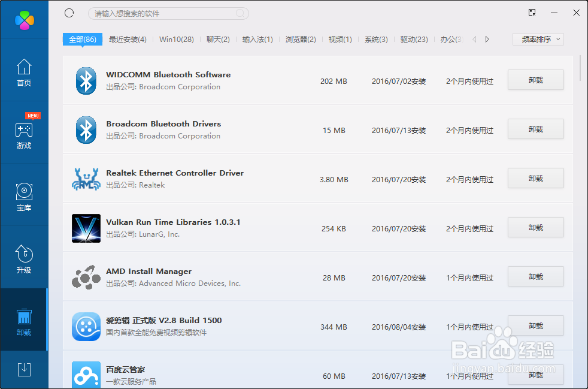Screen dimensions: 588x389
Task: Switch to the 系统(3) tab
Action: tap(376, 40)
